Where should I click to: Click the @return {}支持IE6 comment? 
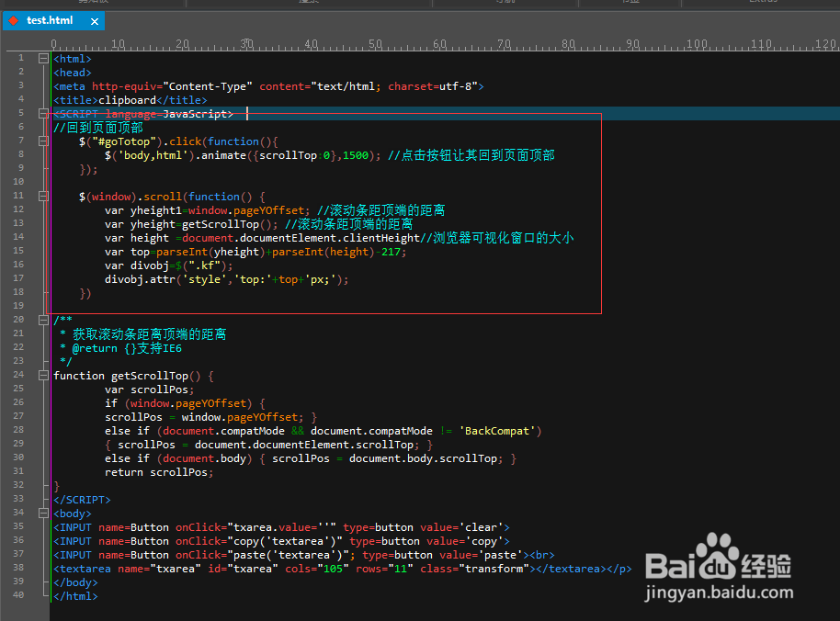pos(127,348)
